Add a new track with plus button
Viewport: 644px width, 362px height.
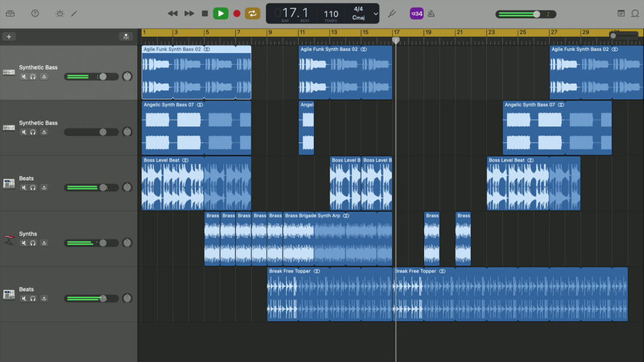9,37
